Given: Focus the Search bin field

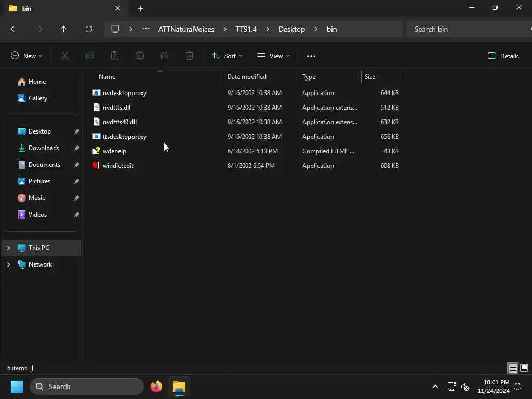Looking at the screenshot, I should [470, 29].
